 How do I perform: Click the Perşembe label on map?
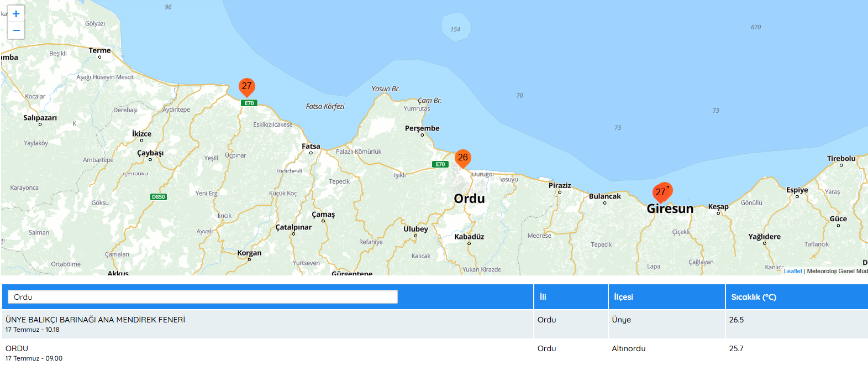[x=422, y=128]
